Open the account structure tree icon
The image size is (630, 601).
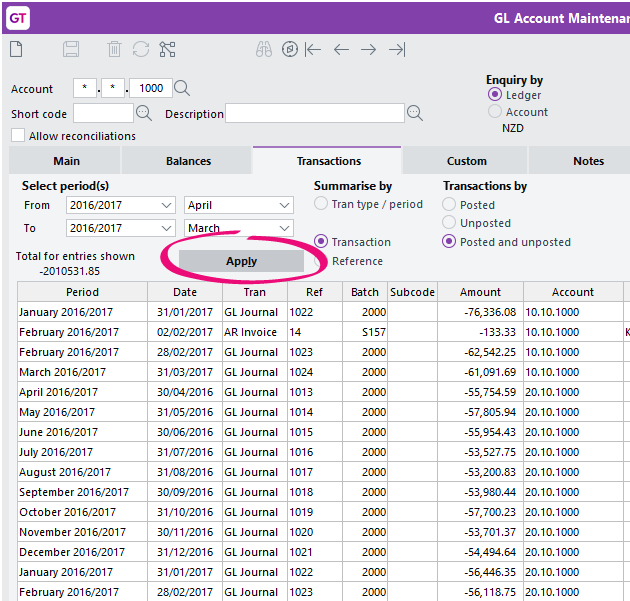[x=167, y=49]
